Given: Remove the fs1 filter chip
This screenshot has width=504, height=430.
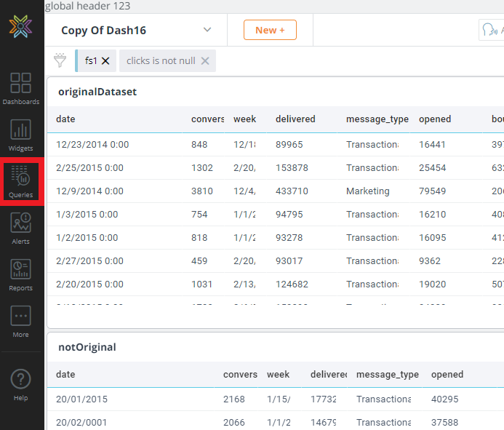Looking at the screenshot, I should pos(105,61).
